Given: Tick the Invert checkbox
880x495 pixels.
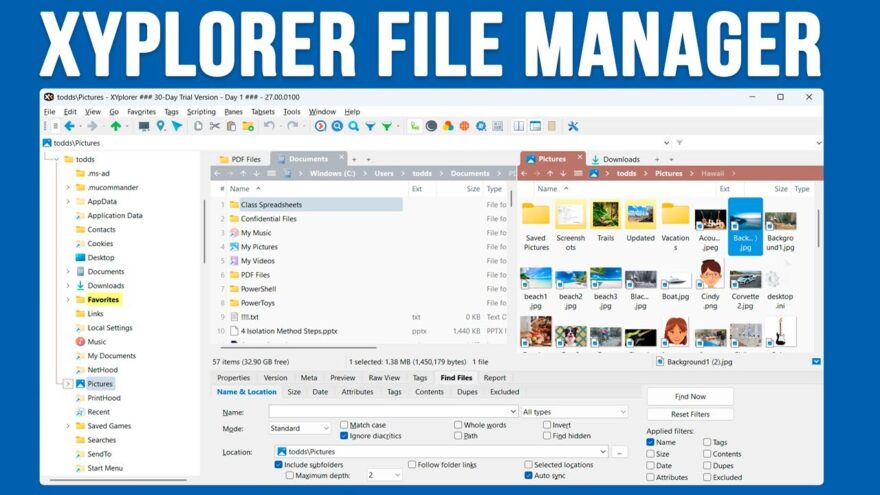Looking at the screenshot, I should click(547, 425).
